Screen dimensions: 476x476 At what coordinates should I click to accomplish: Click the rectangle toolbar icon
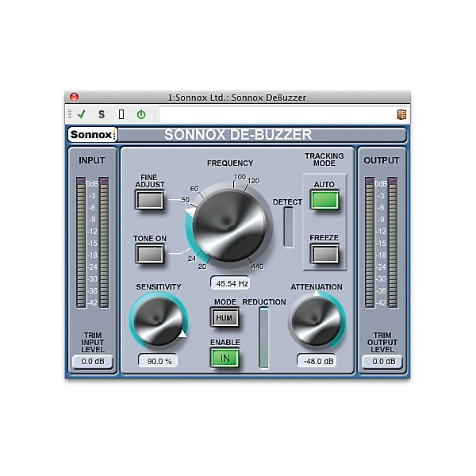[x=121, y=114]
